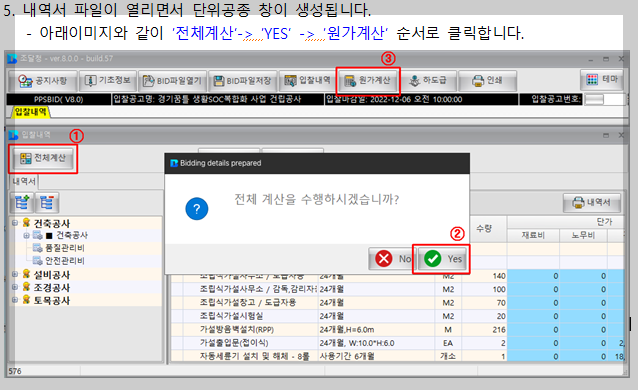638x390 pixels.
Task: Decline with No in the dialog
Action: coord(392,259)
